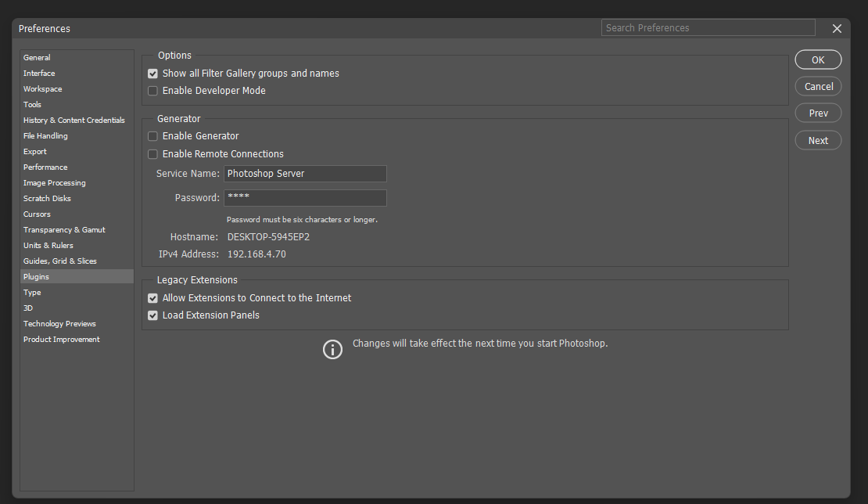Open the Cursors preferences section
Viewport: 868px width, 504px height.
pos(37,214)
